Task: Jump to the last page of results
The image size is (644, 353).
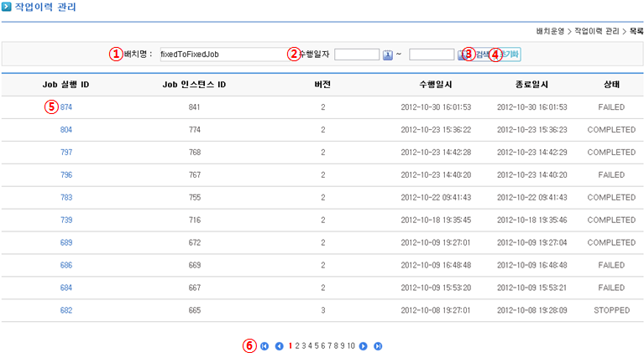Action: click(x=378, y=345)
